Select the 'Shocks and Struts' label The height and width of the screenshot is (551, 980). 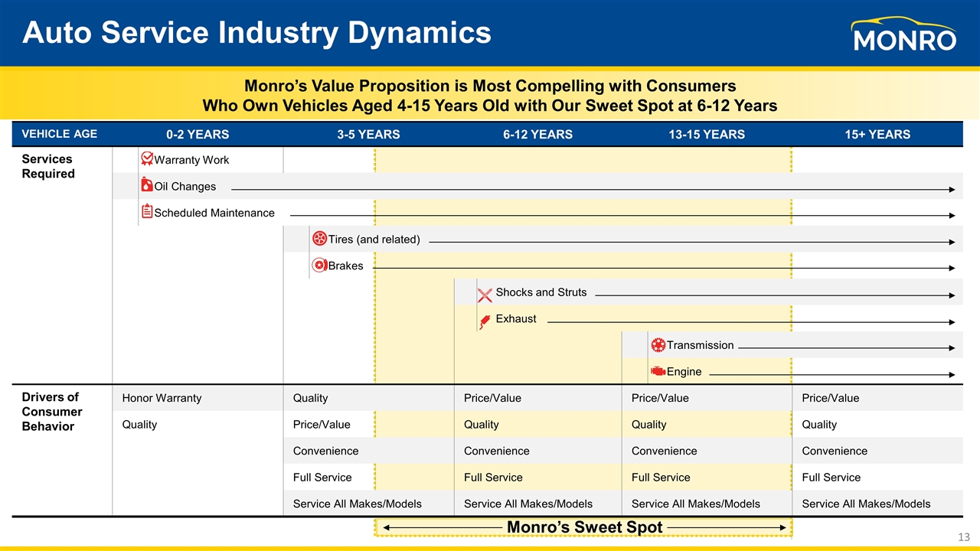point(541,292)
